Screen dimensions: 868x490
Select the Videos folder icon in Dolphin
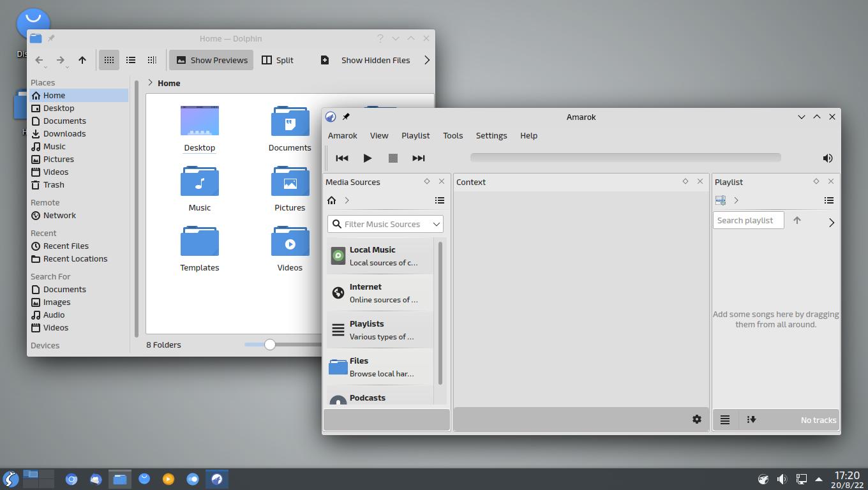(x=290, y=242)
